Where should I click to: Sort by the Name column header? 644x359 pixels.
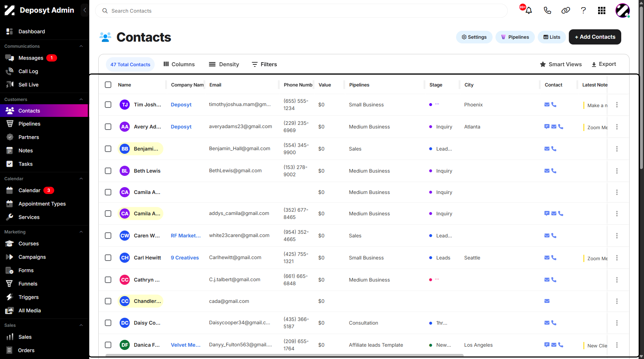pyautogui.click(x=124, y=85)
